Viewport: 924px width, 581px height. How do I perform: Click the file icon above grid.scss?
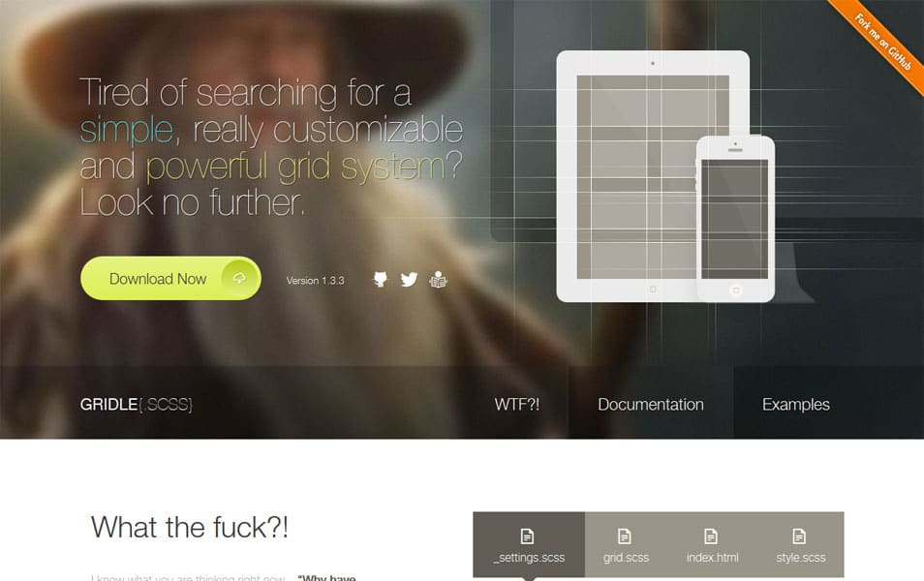coord(626,535)
